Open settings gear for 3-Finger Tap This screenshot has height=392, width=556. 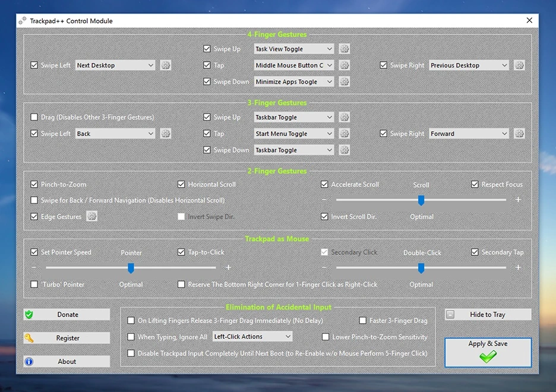coord(345,134)
